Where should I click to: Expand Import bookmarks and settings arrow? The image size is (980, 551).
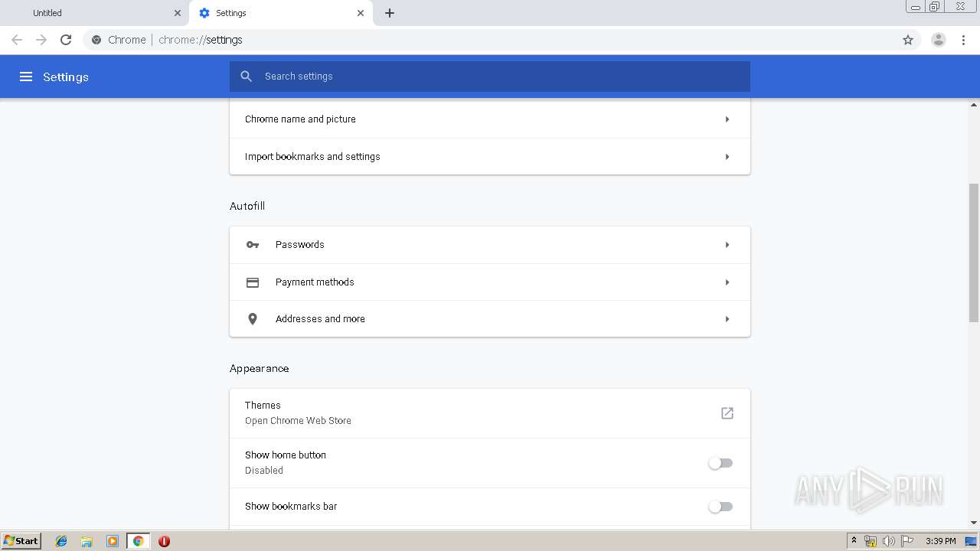tap(727, 157)
